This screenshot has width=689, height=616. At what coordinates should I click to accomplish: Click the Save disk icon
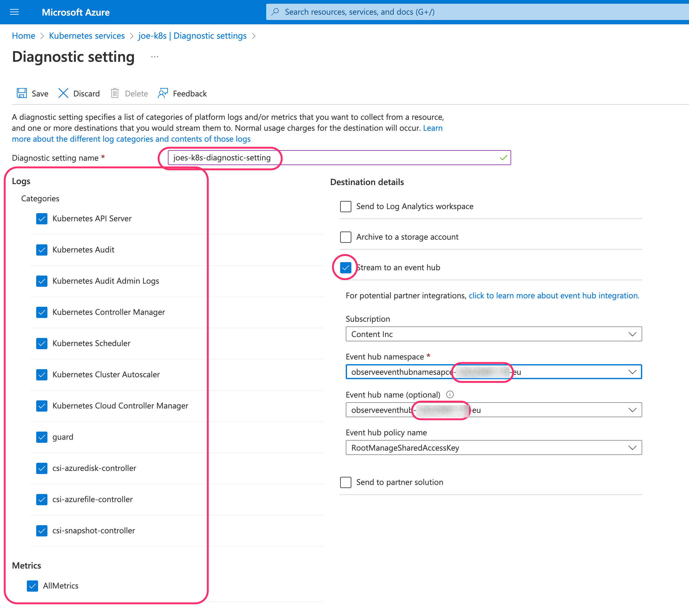(22, 93)
